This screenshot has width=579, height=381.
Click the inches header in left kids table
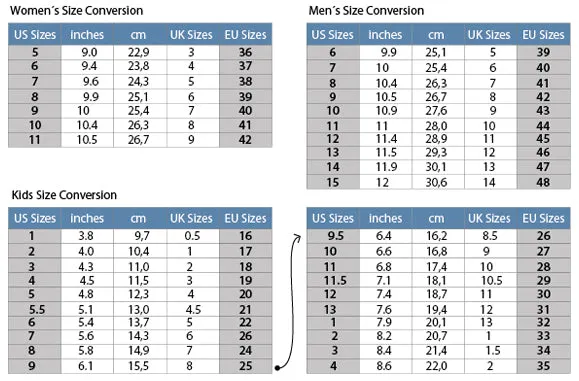(x=87, y=218)
